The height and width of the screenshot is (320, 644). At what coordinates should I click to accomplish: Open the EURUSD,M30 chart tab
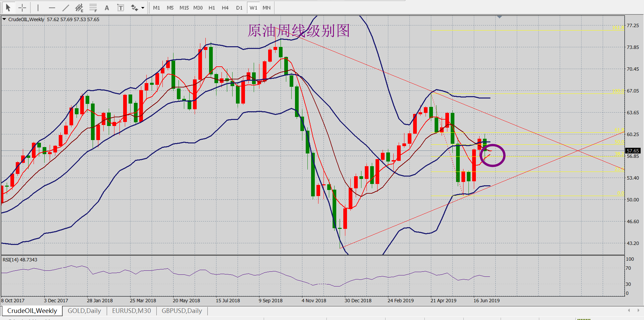pyautogui.click(x=132, y=311)
